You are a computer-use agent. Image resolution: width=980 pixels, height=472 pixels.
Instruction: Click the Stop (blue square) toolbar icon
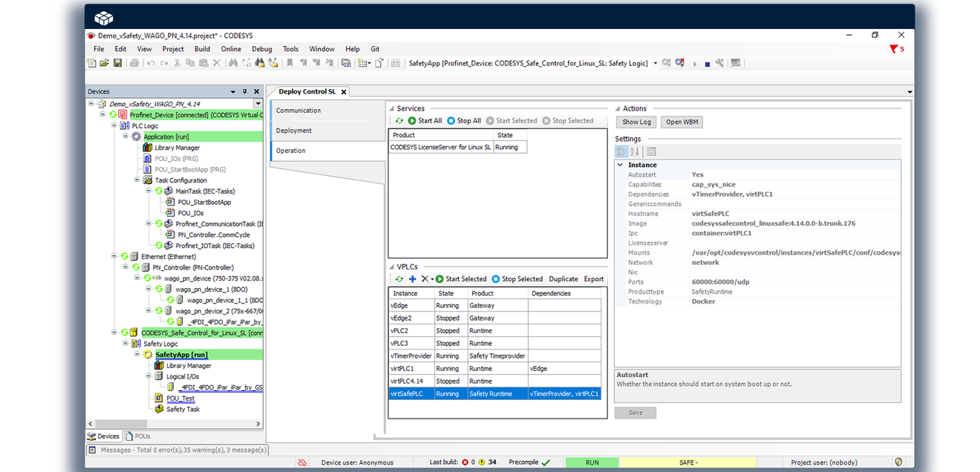pos(708,64)
